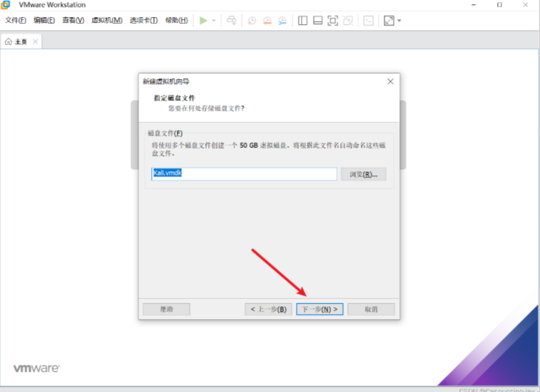This screenshot has width=540, height=392.
Task: Click the < 上一步(B) back button
Action: [x=268, y=309]
